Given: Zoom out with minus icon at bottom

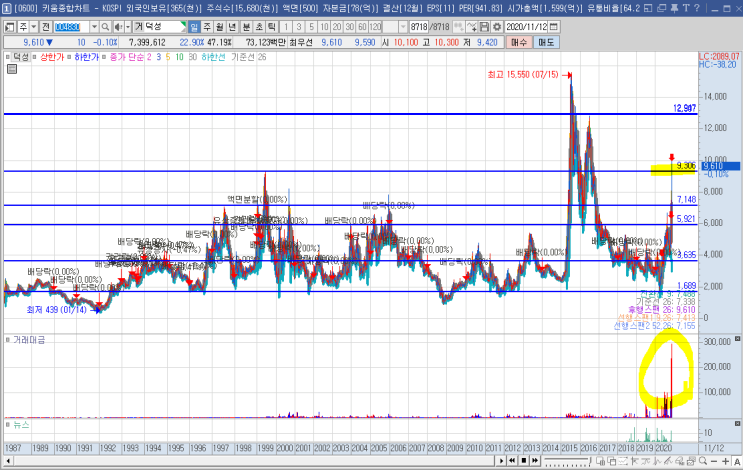Looking at the screenshot, I should point(714,461).
